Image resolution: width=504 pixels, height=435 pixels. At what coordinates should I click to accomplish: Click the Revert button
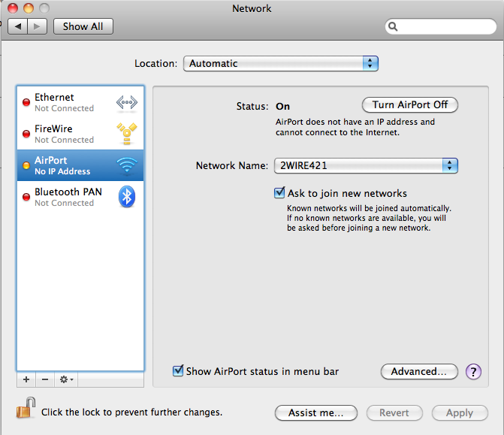tap(394, 412)
